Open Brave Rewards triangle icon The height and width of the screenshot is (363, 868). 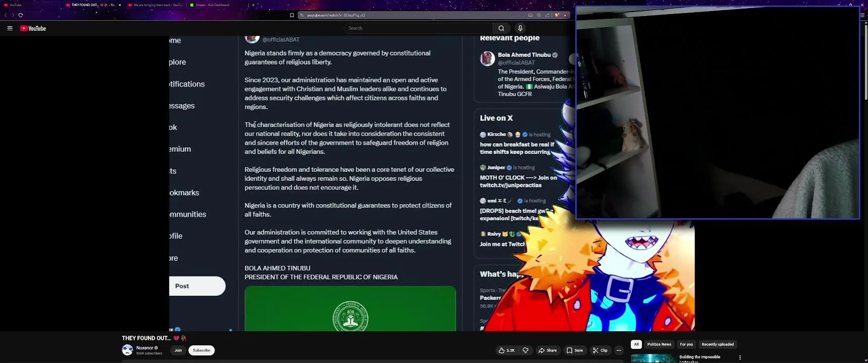[x=565, y=15]
